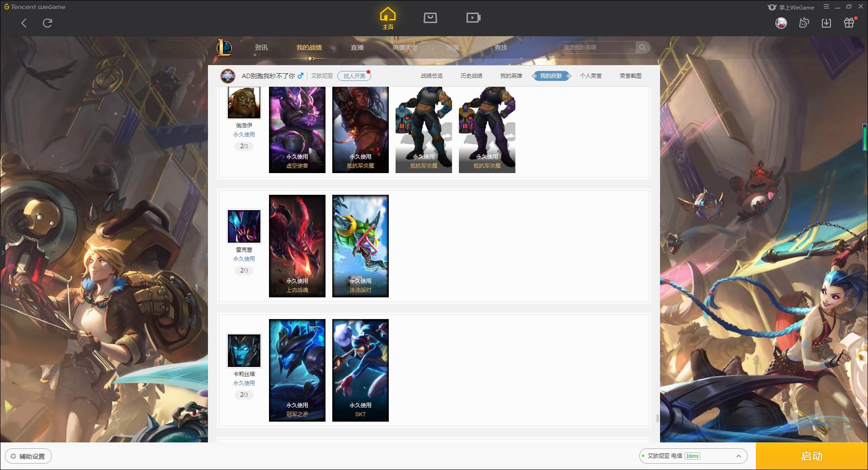Image resolution: width=868 pixels, height=470 pixels.
Task: Click the player name AD别跑我秒不了你
Action: pos(268,76)
